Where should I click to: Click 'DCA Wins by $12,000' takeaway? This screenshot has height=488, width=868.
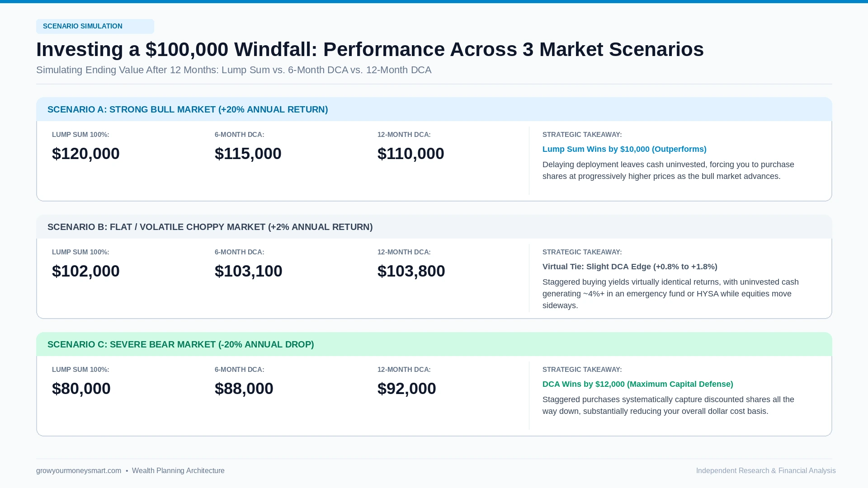click(x=638, y=384)
